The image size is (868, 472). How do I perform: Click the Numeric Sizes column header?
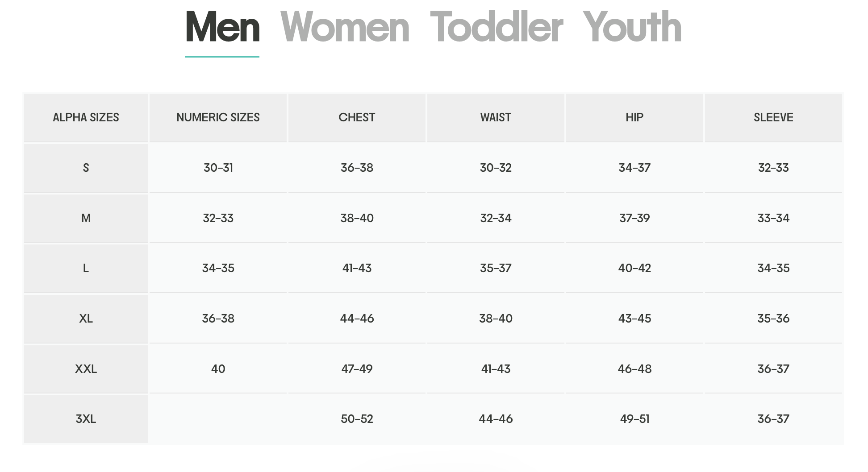[218, 117]
